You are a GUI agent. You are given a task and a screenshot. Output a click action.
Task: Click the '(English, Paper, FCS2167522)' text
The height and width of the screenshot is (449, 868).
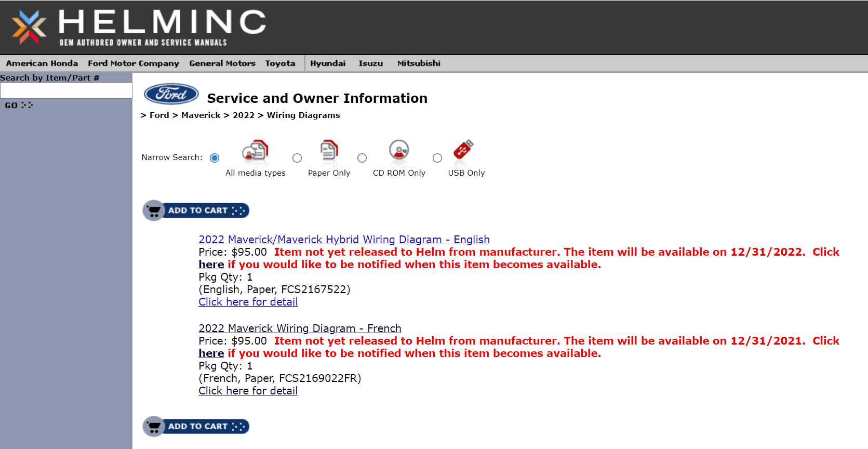(274, 289)
